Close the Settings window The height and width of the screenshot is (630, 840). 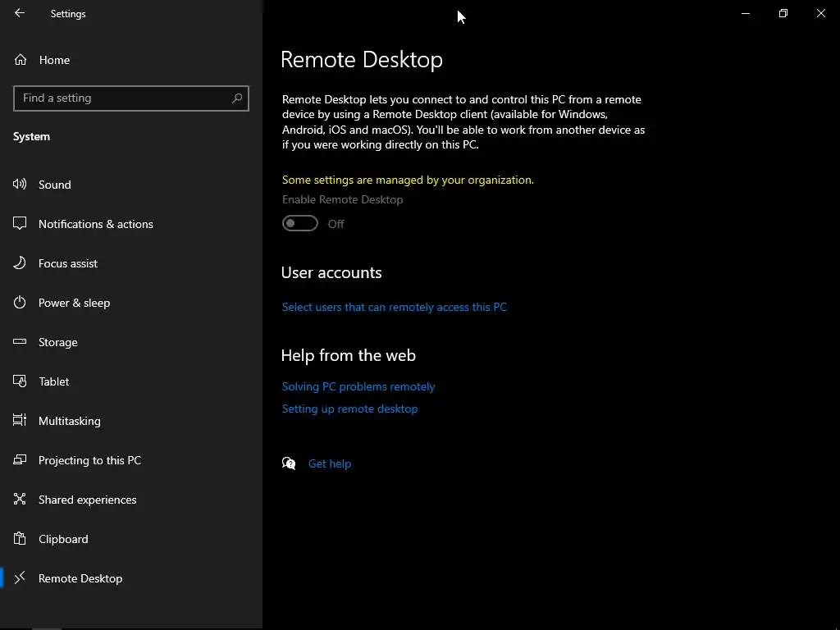820,13
